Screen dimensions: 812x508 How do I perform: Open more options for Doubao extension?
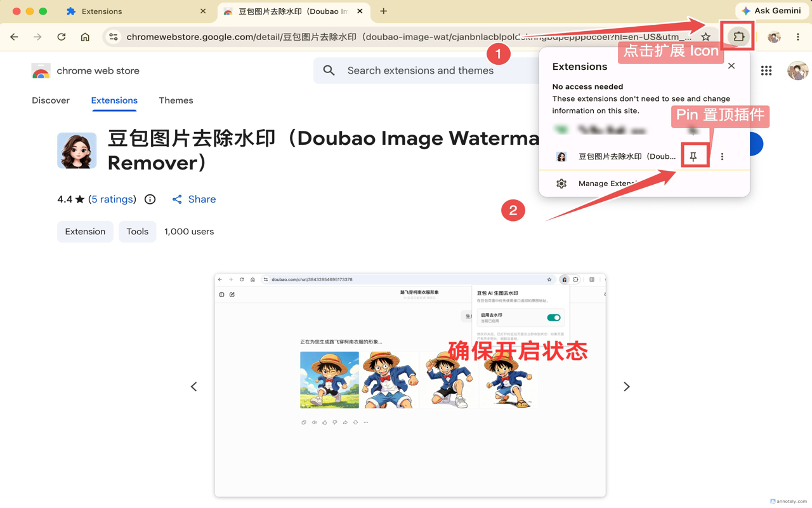tap(722, 156)
